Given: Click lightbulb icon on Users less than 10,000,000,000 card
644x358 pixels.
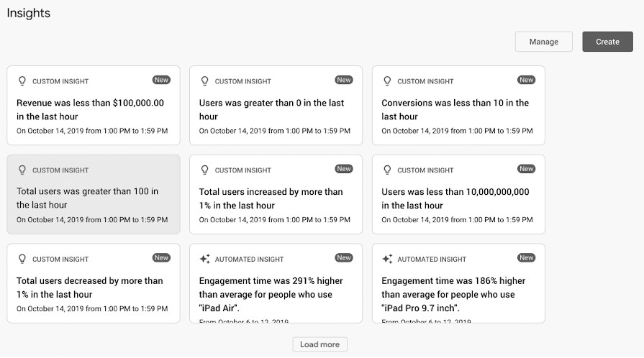Looking at the screenshot, I should click(x=387, y=170).
